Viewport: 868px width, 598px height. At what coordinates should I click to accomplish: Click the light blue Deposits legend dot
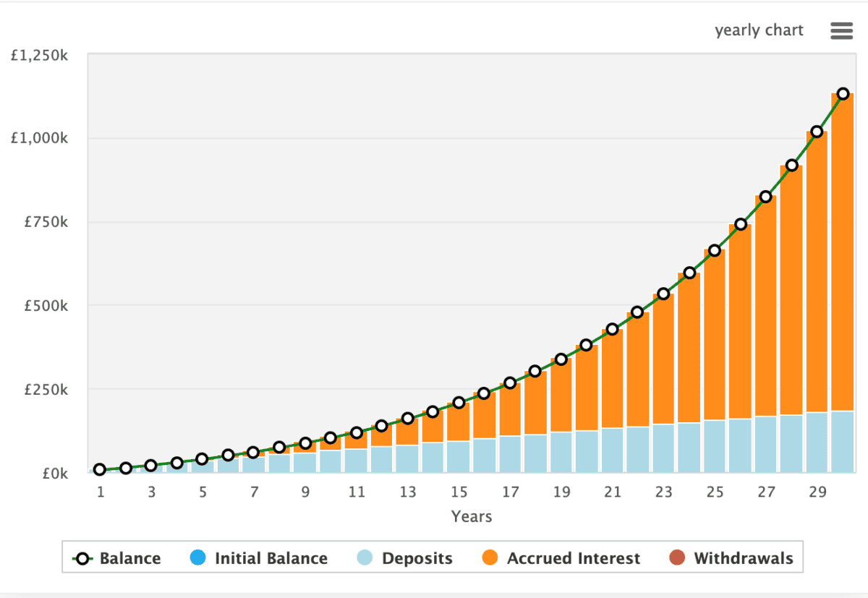[x=364, y=558]
